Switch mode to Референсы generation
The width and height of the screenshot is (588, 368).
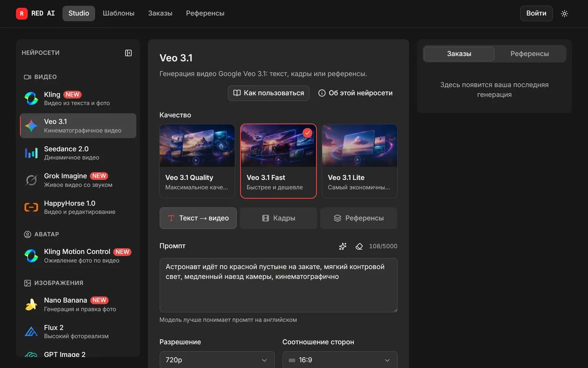coord(359,218)
